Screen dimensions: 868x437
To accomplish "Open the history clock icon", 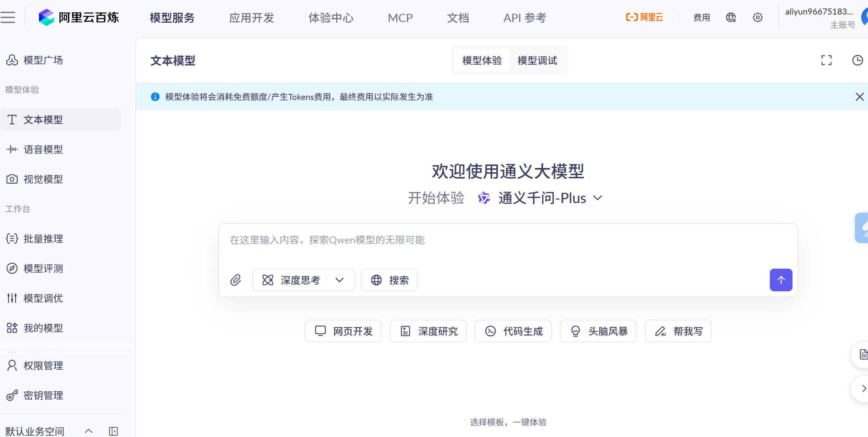I will tap(857, 60).
